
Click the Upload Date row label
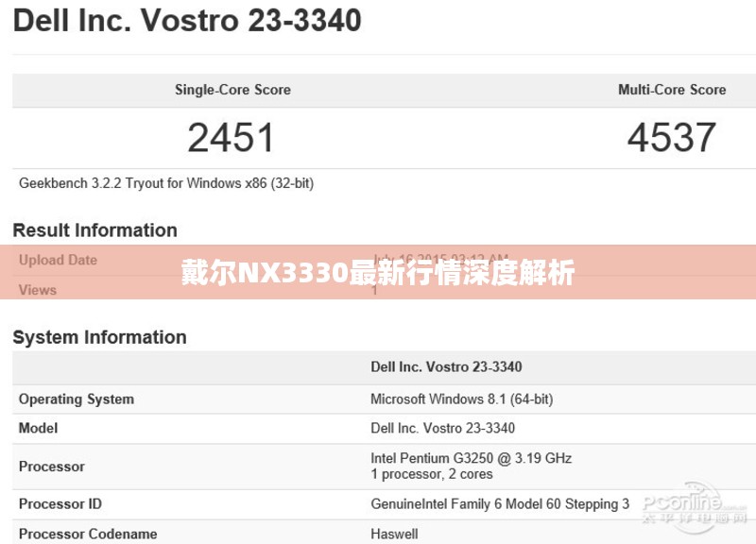pos(58,261)
